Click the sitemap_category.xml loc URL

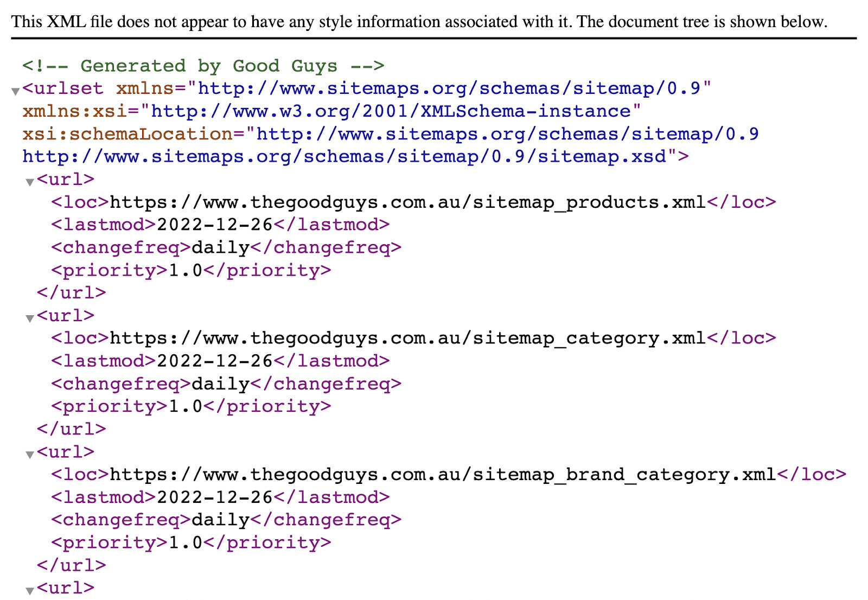[408, 339]
